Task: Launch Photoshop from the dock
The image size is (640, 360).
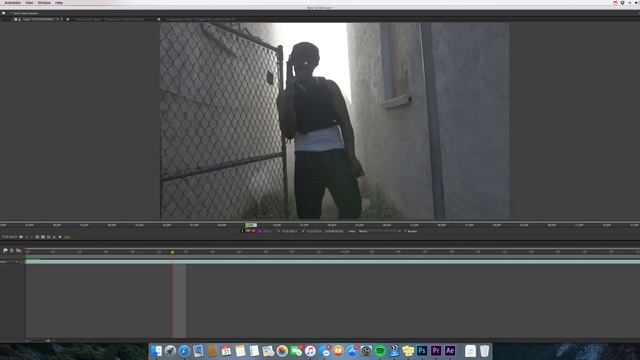Action: pyautogui.click(x=422, y=351)
